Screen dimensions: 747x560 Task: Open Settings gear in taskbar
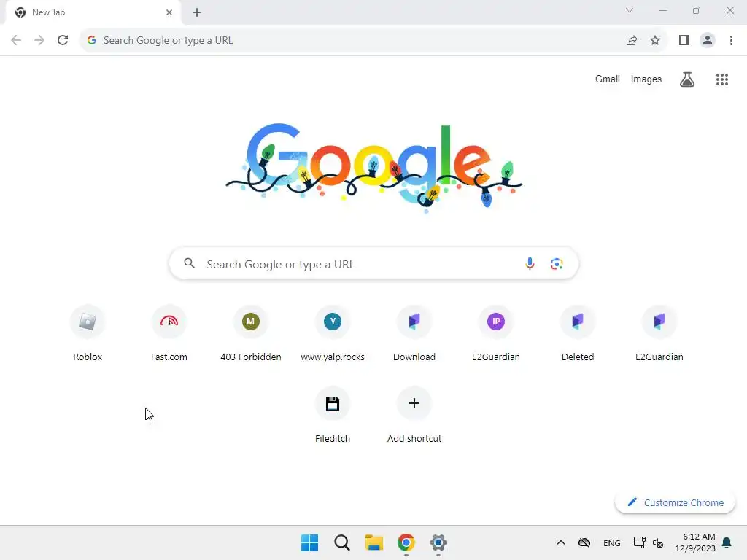pyautogui.click(x=438, y=542)
